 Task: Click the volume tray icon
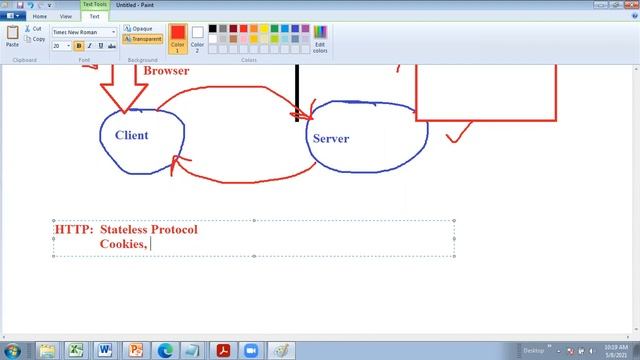(591, 351)
